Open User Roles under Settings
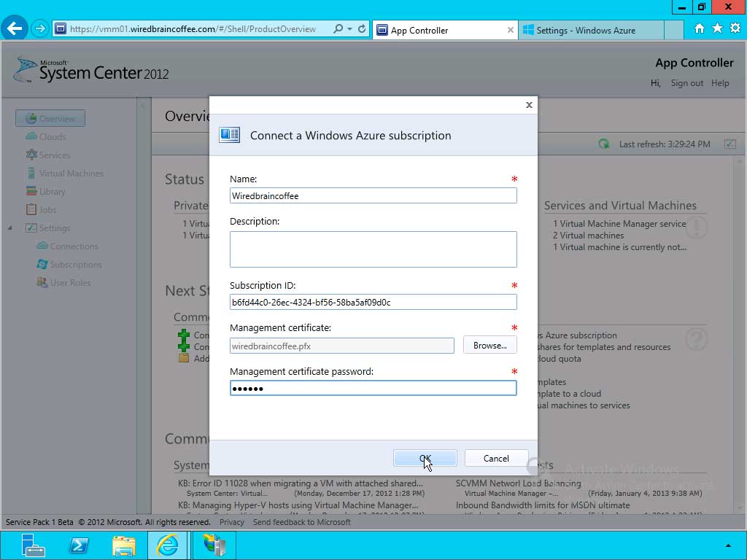Image resolution: width=747 pixels, height=560 pixels. 63,282
